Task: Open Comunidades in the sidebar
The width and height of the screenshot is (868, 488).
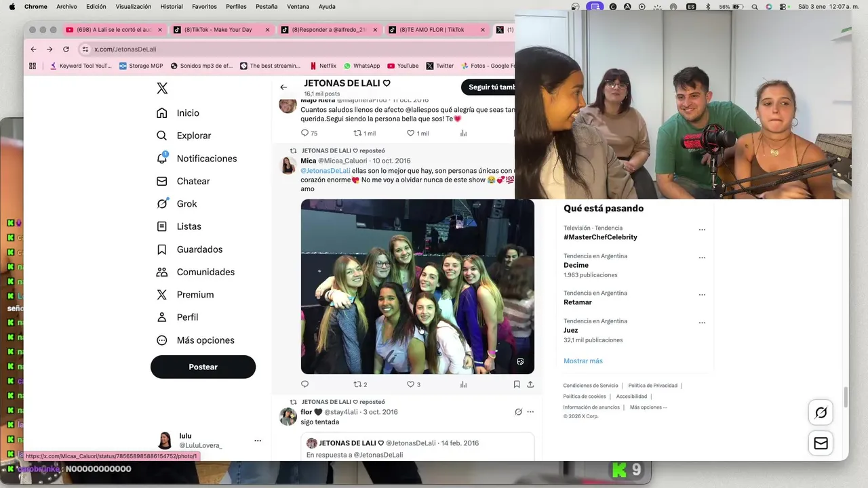Action: 195,272
